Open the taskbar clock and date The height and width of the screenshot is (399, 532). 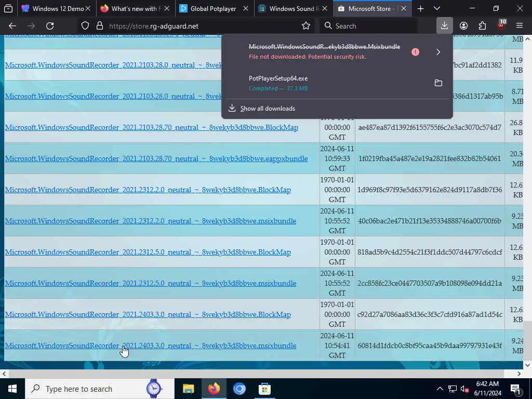coord(487,389)
